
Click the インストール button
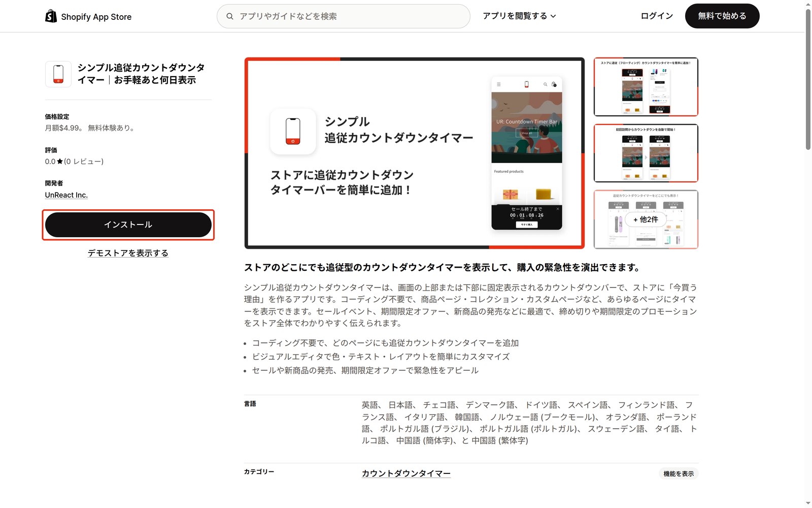(x=128, y=225)
